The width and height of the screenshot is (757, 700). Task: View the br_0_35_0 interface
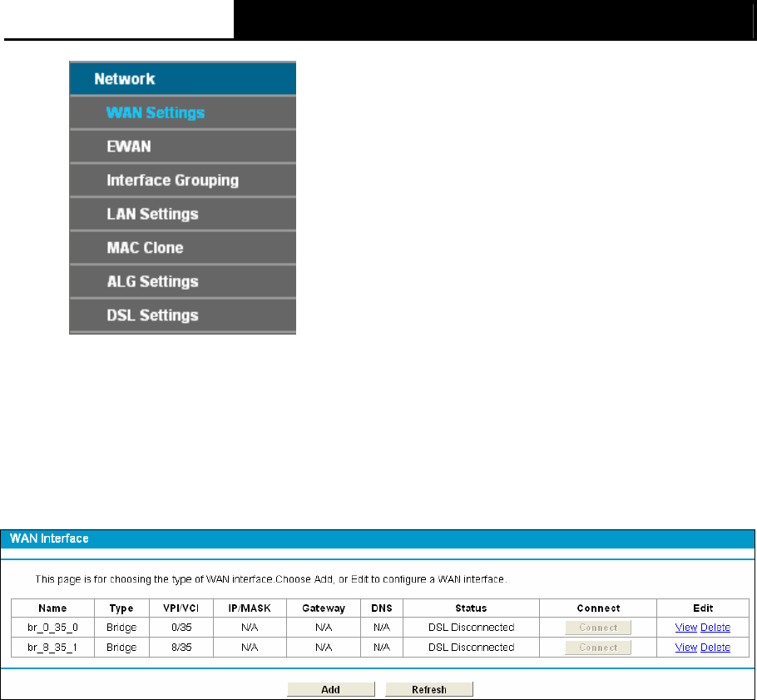(x=685, y=628)
